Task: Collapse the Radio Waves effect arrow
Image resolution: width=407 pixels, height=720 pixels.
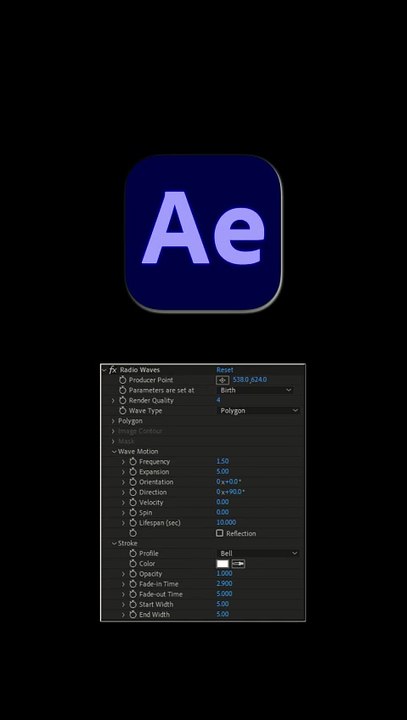Action: click(104, 370)
